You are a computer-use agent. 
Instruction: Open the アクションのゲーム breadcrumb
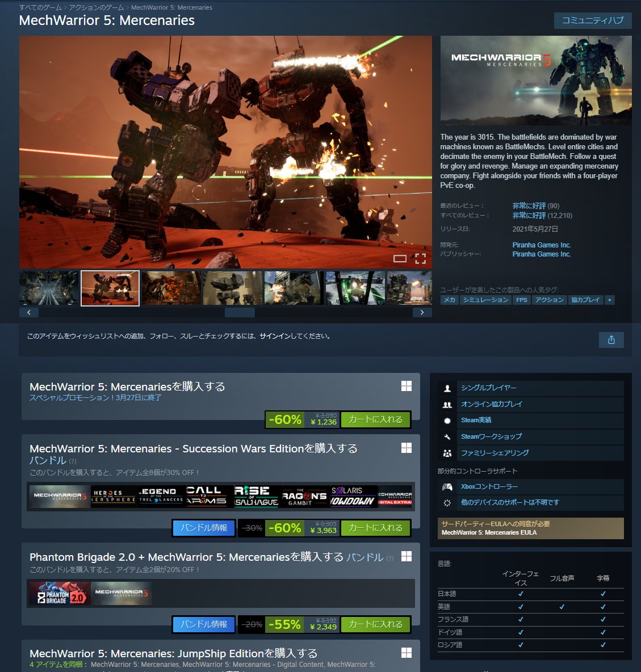pos(96,7)
